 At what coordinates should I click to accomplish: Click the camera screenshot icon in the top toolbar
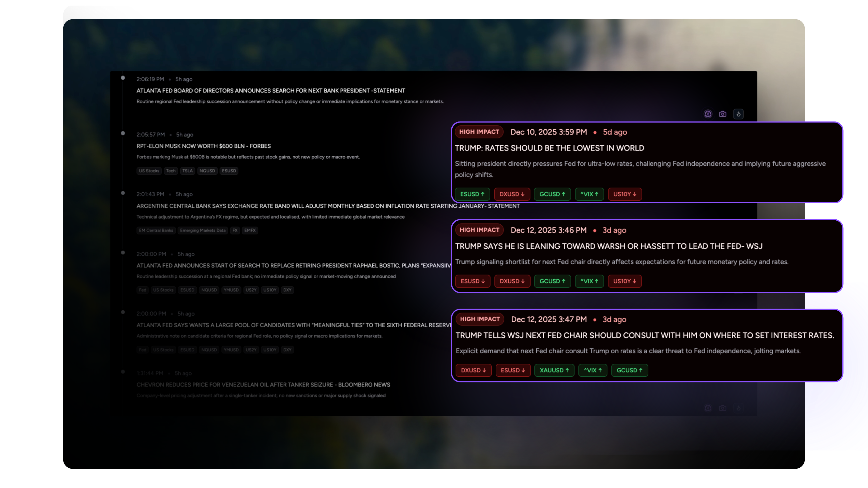coord(723,114)
